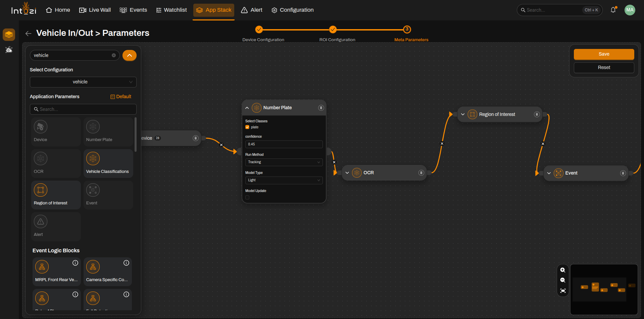Open the Alert menu
Viewport: 644px width, 319px height.
click(252, 10)
